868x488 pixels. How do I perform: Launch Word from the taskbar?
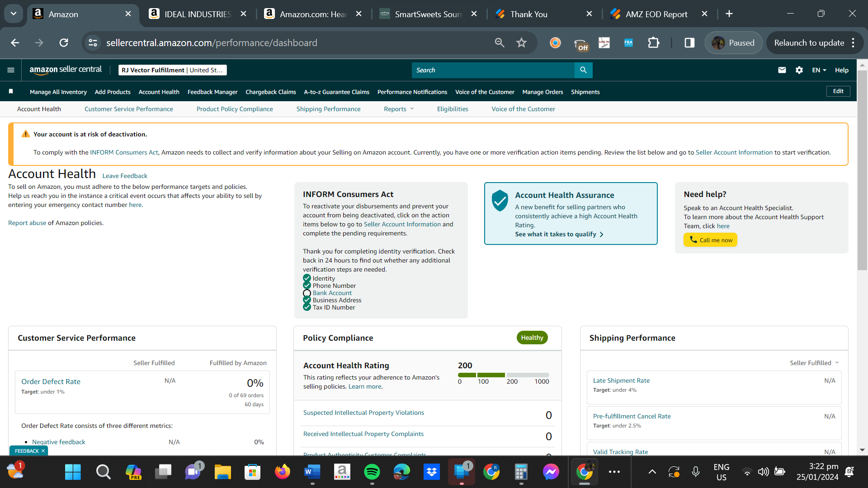(312, 472)
